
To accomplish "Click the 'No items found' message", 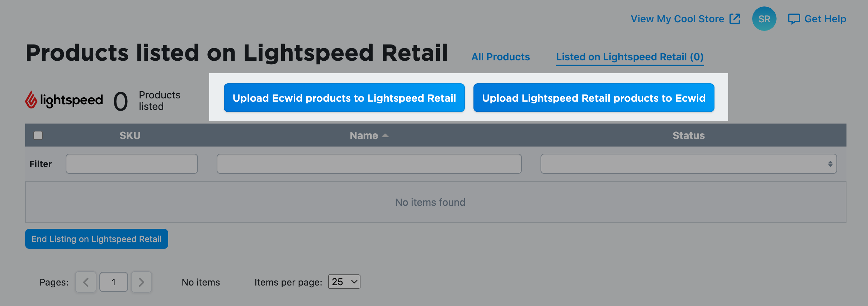I will (430, 202).
